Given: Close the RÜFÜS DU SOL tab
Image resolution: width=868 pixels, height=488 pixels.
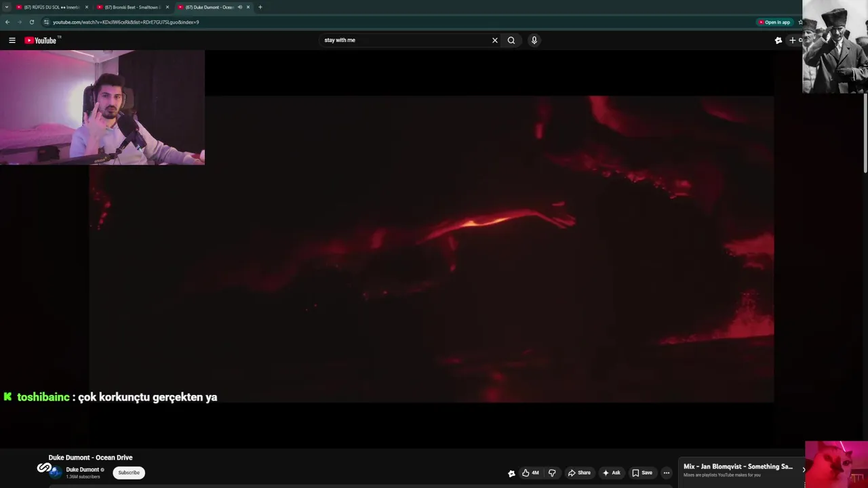Looking at the screenshot, I should pos(87,7).
